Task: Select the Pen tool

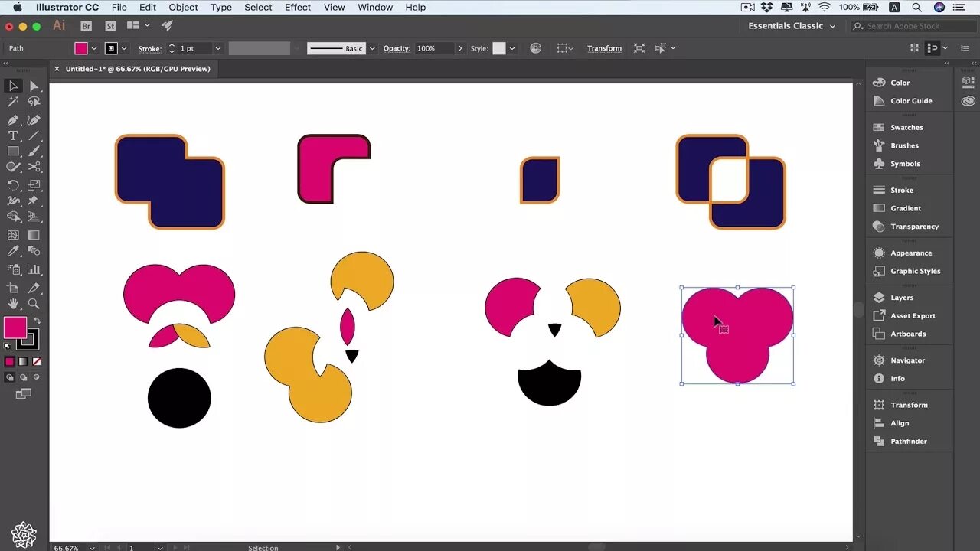Action: coord(13,120)
